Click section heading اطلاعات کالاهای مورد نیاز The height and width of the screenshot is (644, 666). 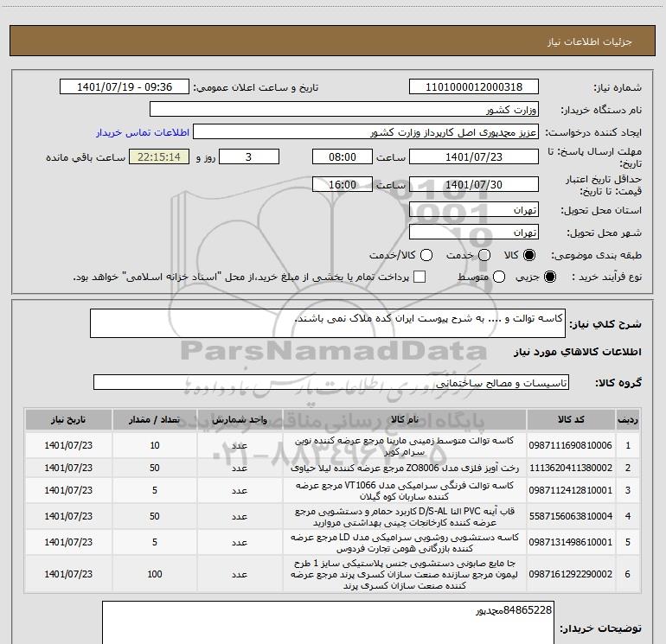tap(578, 352)
